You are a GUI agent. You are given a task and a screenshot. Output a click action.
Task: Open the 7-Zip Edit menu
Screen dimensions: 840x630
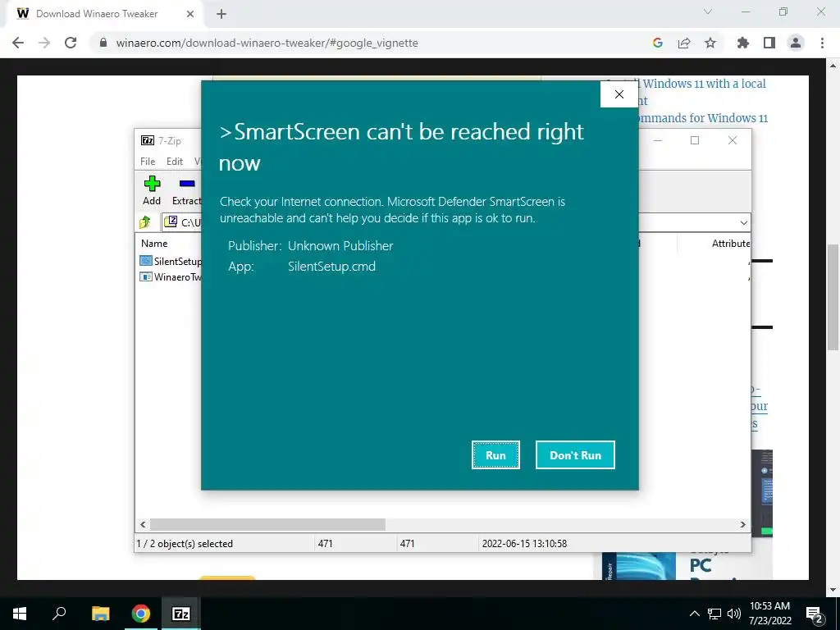[x=175, y=162]
